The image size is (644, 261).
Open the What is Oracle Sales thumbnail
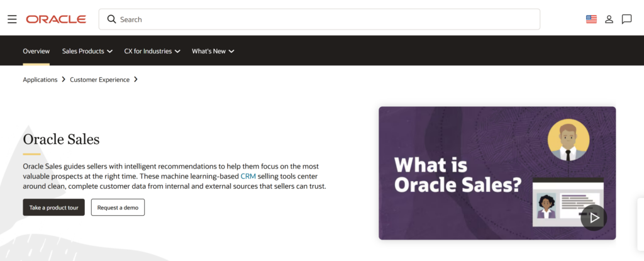coord(497,173)
